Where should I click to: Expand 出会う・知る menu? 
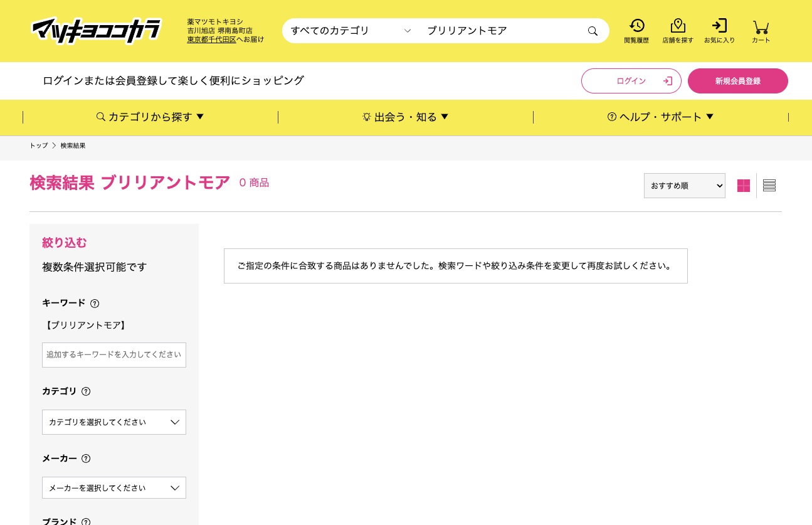(406, 117)
